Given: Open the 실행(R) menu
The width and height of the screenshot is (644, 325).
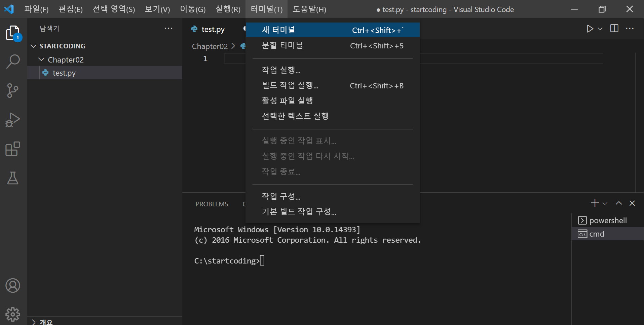Looking at the screenshot, I should pos(228,9).
